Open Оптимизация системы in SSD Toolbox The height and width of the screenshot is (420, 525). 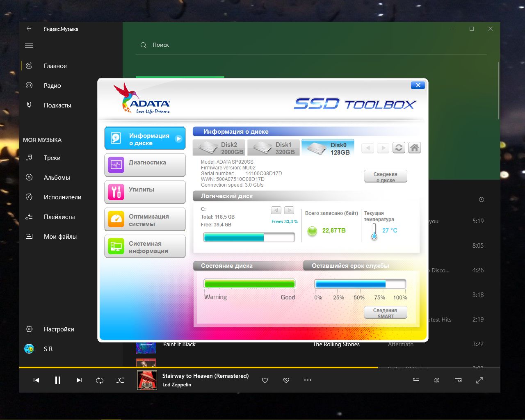(145, 219)
